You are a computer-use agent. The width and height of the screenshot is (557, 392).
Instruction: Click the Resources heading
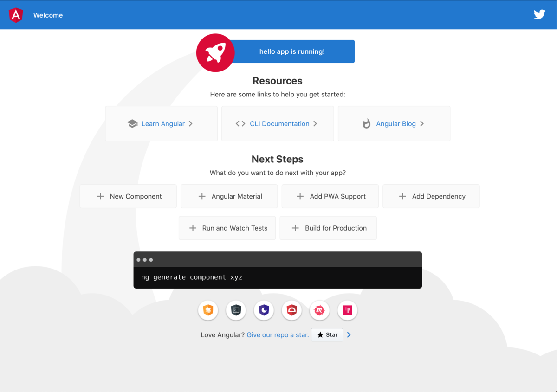[x=278, y=81]
